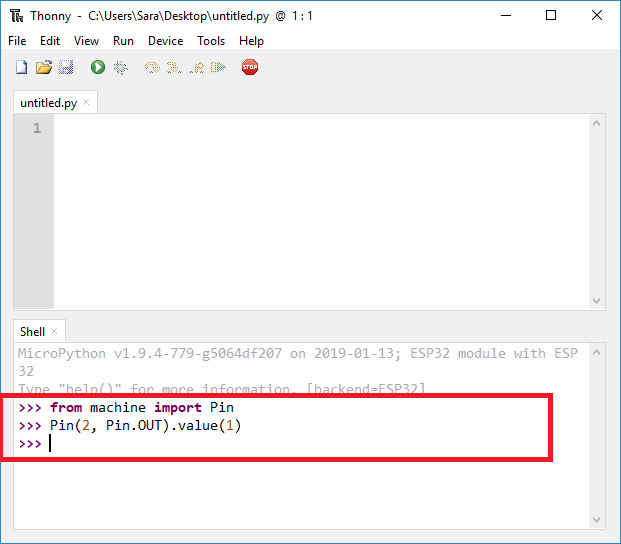Open the File menu
Screen dimensions: 621x544
17,41
